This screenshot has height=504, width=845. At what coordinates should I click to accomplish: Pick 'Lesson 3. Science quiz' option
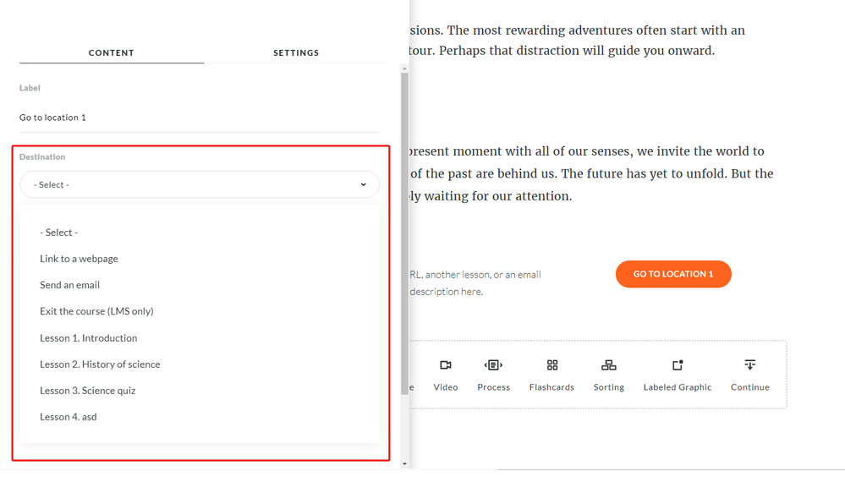coord(87,391)
